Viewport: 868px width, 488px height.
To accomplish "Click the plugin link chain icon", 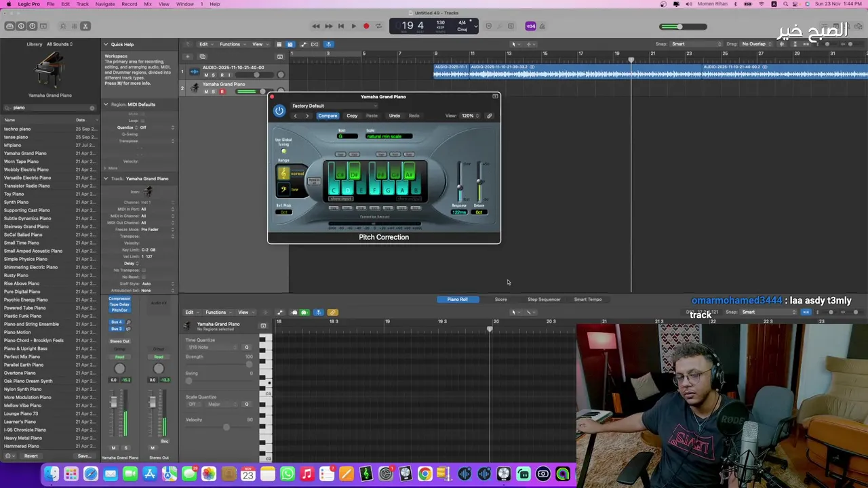I will click(x=490, y=116).
